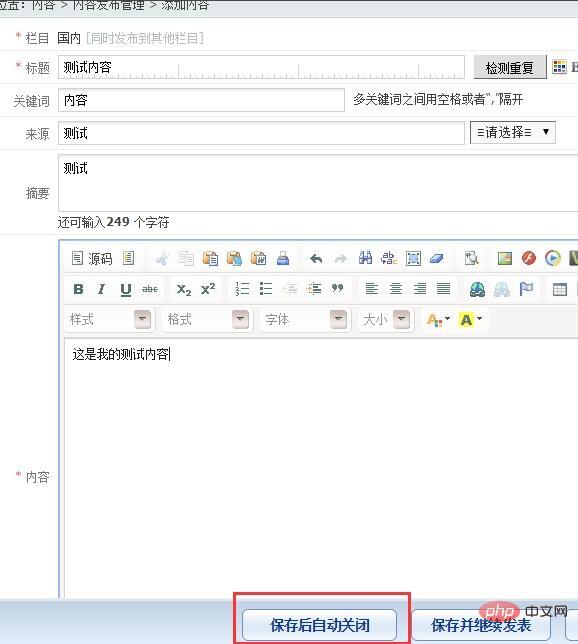The image size is (578, 644).
Task: Click 同时发布到其他栏目 link
Action: (x=145, y=38)
